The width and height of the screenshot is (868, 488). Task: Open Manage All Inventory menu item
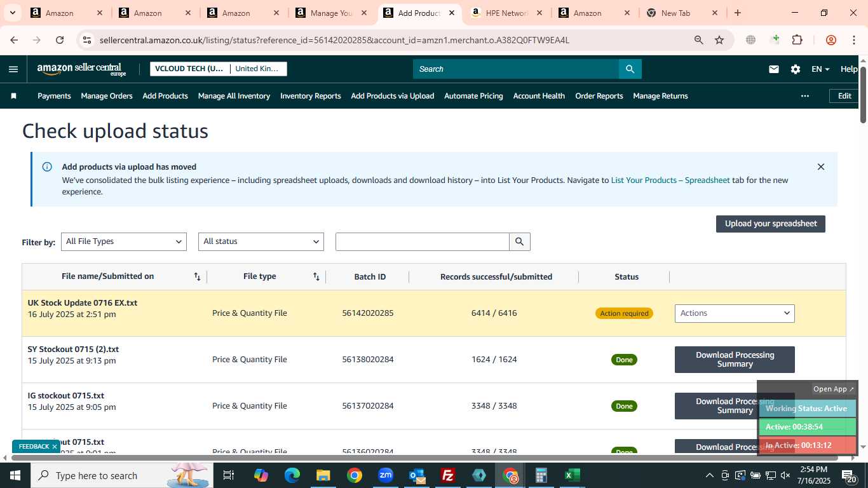(x=234, y=96)
